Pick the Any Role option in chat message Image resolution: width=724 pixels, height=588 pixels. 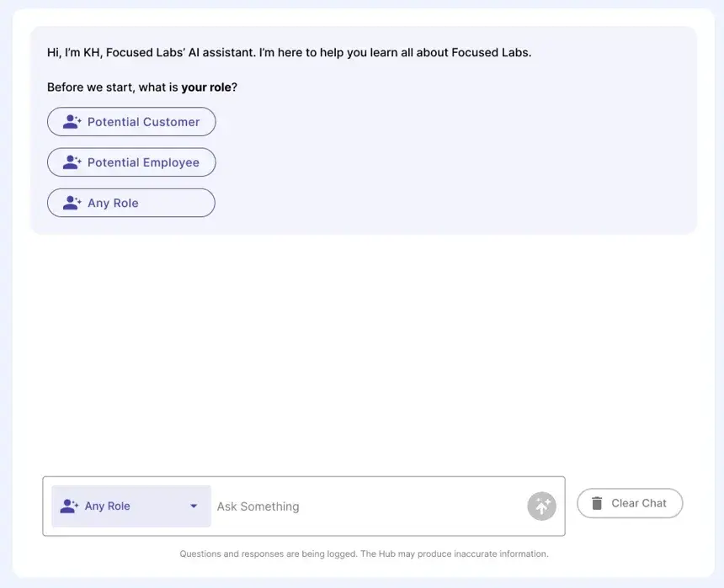[x=131, y=203]
